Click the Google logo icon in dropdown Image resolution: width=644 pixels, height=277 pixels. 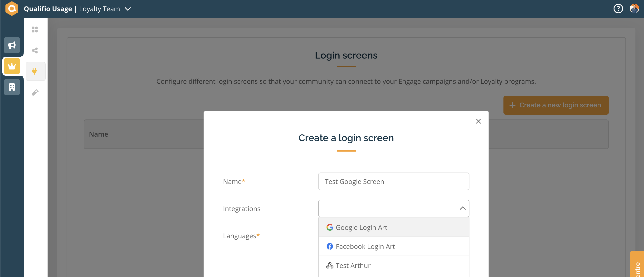tap(330, 227)
